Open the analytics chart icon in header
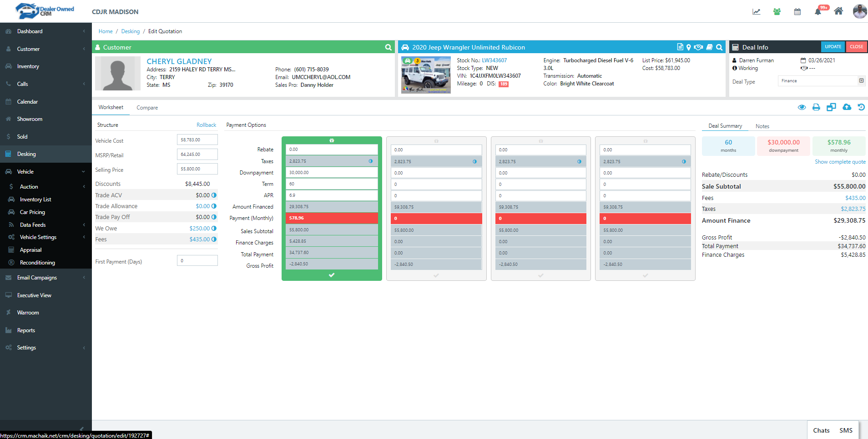The height and width of the screenshot is (439, 868). coord(756,12)
